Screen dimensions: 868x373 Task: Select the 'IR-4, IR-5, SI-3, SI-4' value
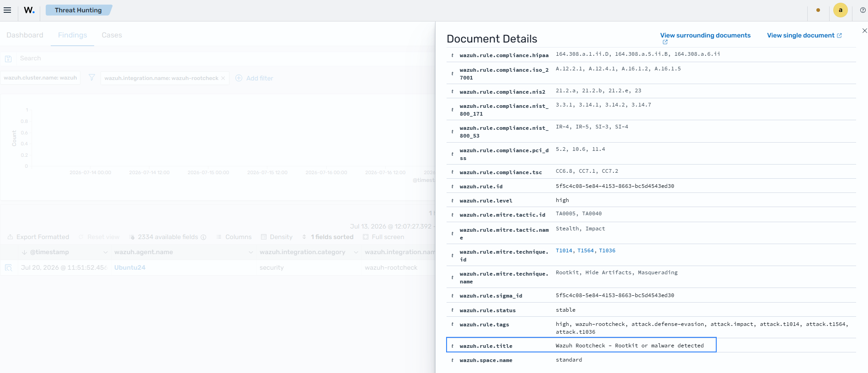(592, 127)
